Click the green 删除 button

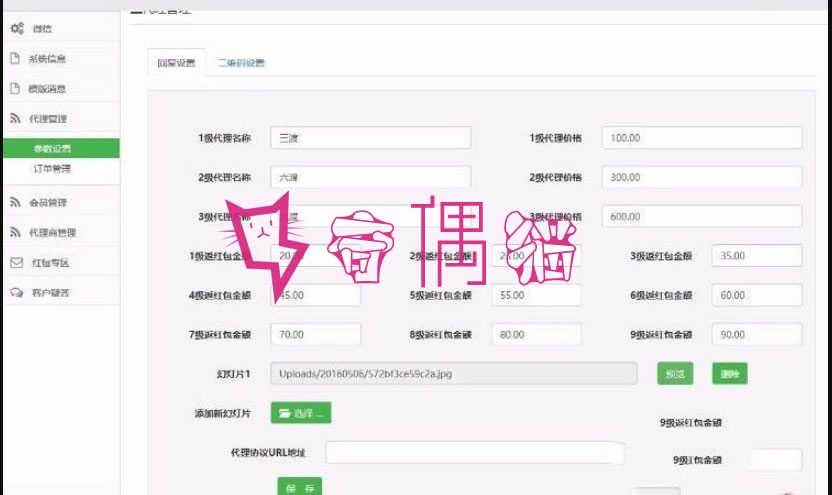coord(730,374)
